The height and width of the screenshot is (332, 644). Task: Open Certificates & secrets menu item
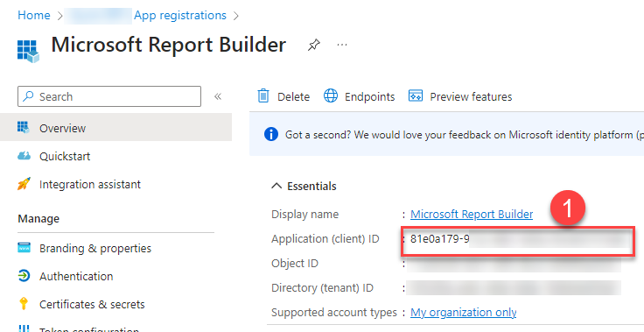click(x=92, y=305)
